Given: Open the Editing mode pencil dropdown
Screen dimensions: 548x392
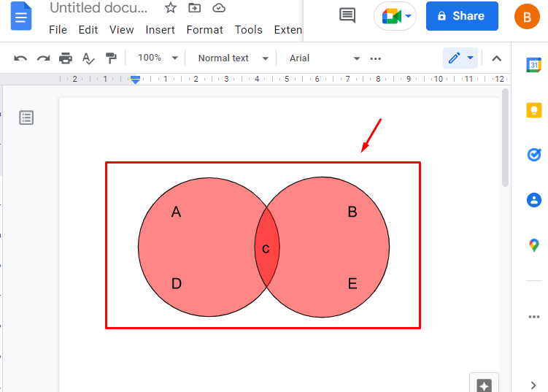Looking at the screenshot, I should click(x=460, y=58).
